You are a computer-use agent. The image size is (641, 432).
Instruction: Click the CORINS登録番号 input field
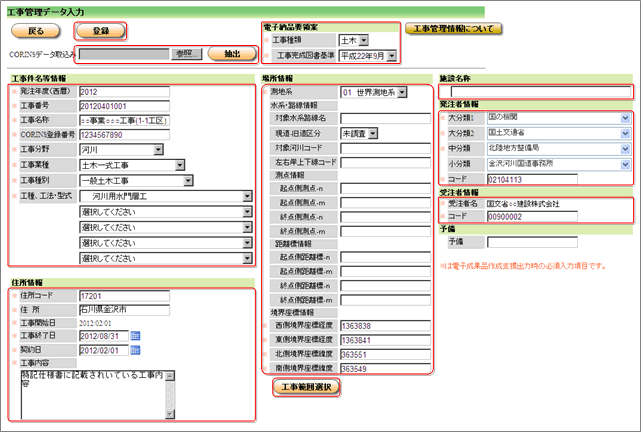click(x=124, y=134)
